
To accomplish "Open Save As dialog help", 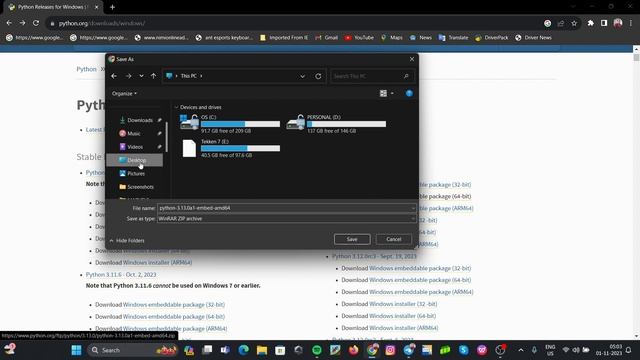I will pyautogui.click(x=409, y=93).
